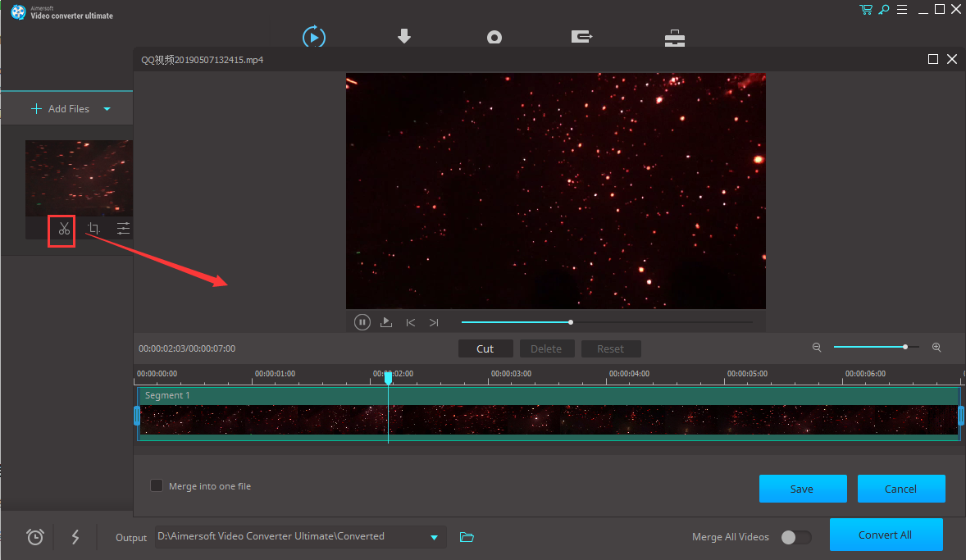Zoom out the timeline
The width and height of the screenshot is (966, 560).
point(817,348)
